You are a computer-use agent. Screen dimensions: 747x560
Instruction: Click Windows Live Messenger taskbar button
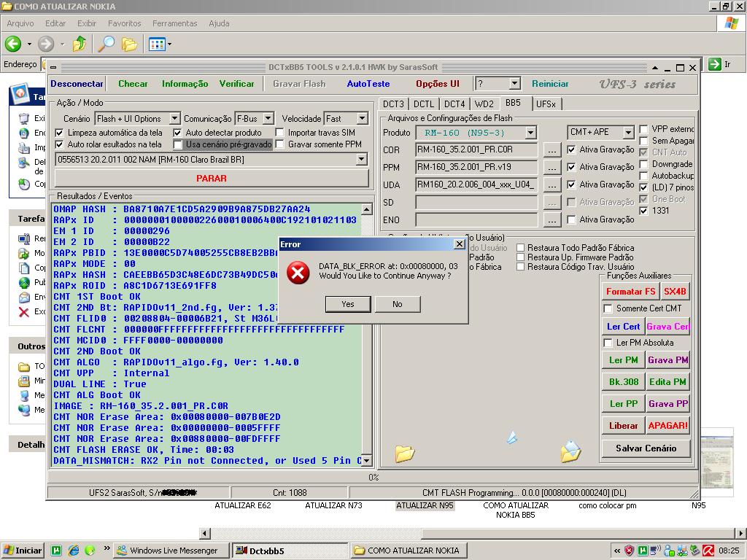coord(172,551)
